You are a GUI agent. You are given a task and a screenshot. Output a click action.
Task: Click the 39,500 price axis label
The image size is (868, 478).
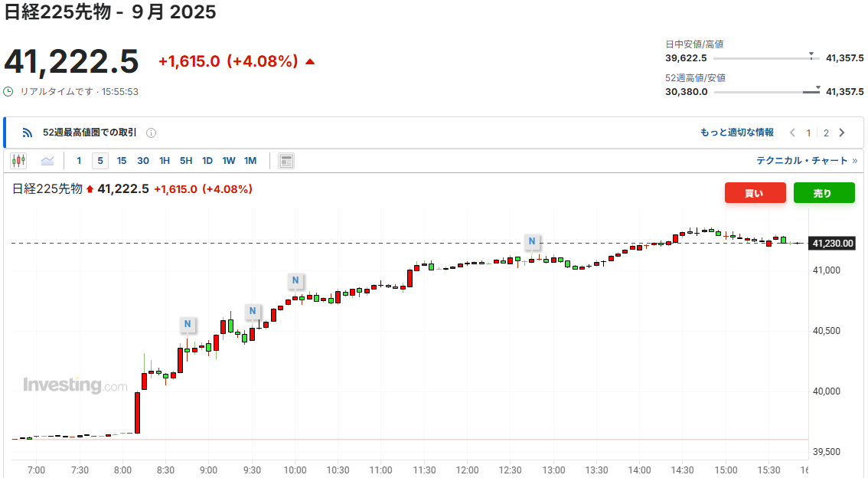[x=827, y=451]
